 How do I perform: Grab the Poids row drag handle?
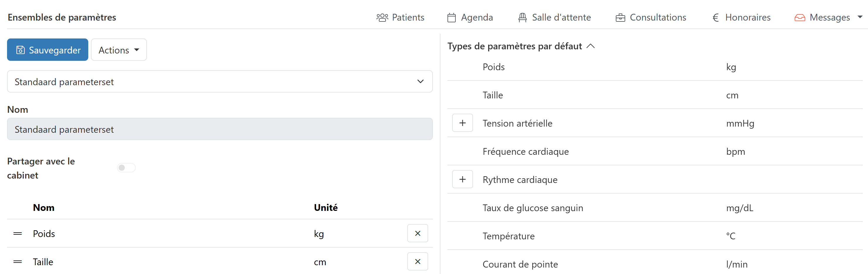(x=18, y=233)
